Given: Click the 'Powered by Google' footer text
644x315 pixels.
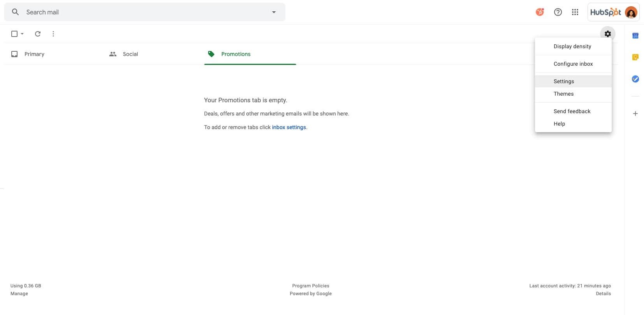Looking at the screenshot, I should click(311, 294).
